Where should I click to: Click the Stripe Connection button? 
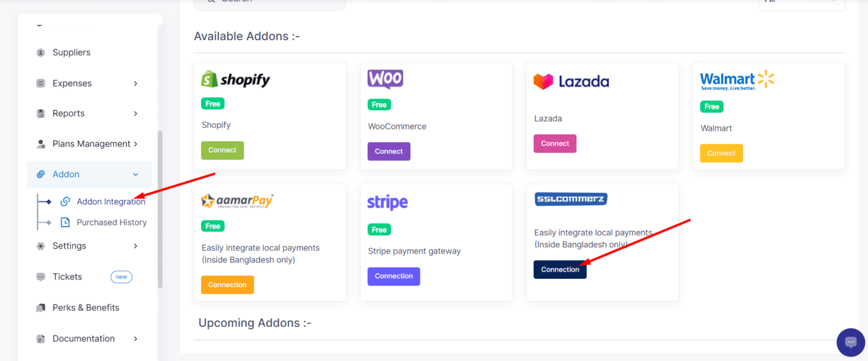(x=393, y=276)
